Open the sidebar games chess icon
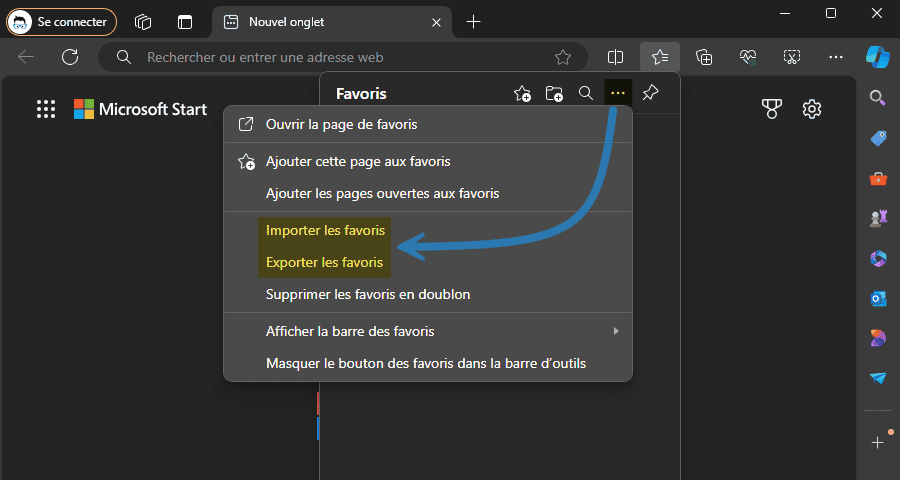This screenshot has width=900, height=480. tap(878, 219)
